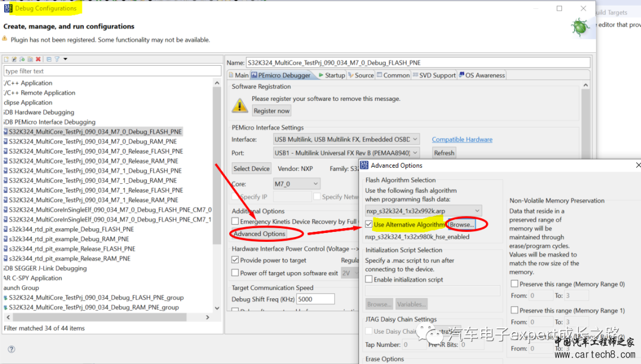Click red X delete configuration icon
641x364 pixels.
[39, 59]
